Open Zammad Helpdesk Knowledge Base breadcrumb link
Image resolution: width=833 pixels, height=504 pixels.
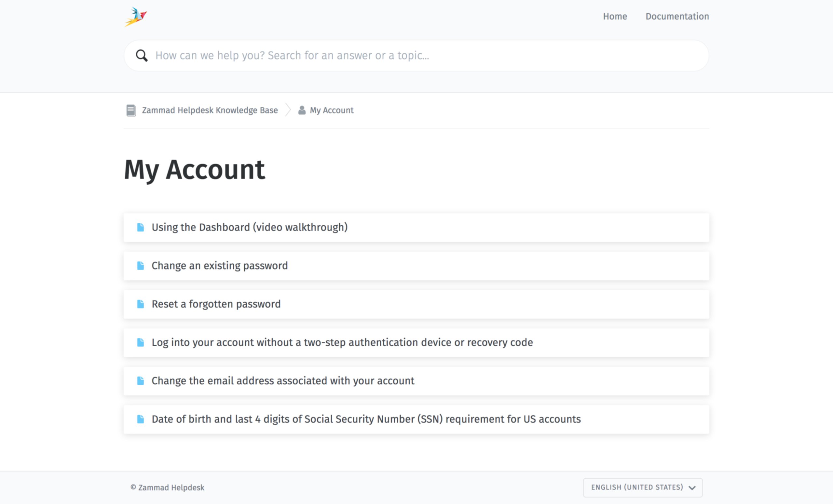pos(210,110)
